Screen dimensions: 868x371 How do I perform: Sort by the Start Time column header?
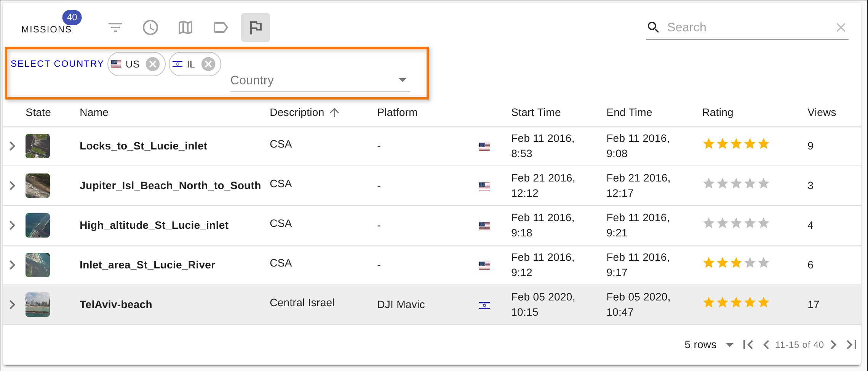coord(536,112)
